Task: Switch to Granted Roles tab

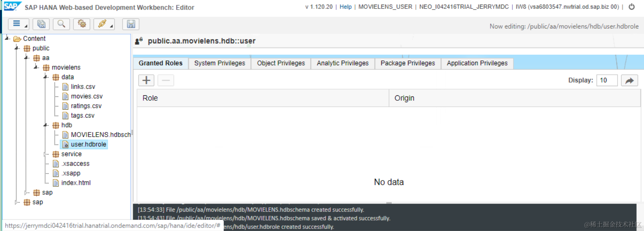Action: [x=161, y=63]
